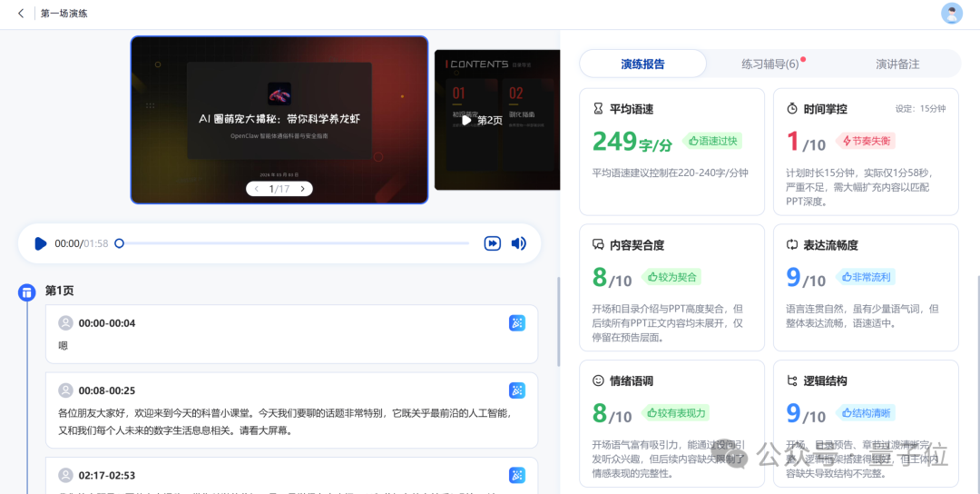
Task: Click the 较有表现力 tag
Action: click(676, 412)
